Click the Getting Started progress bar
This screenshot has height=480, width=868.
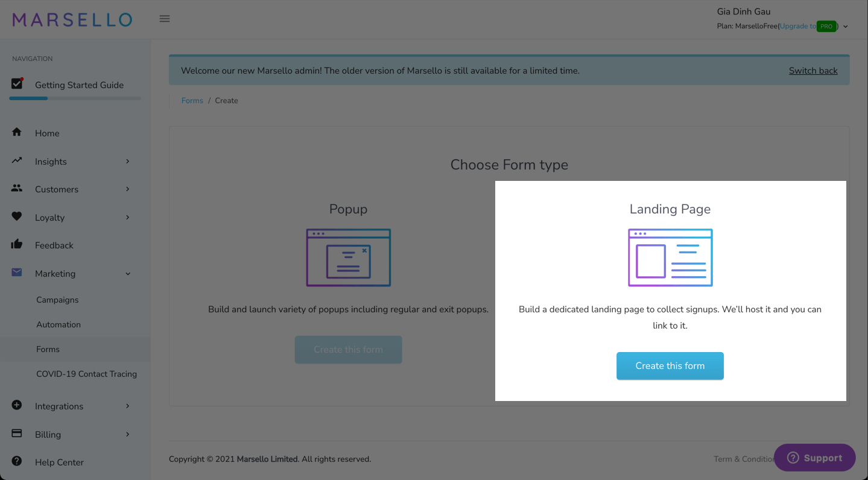click(75, 98)
